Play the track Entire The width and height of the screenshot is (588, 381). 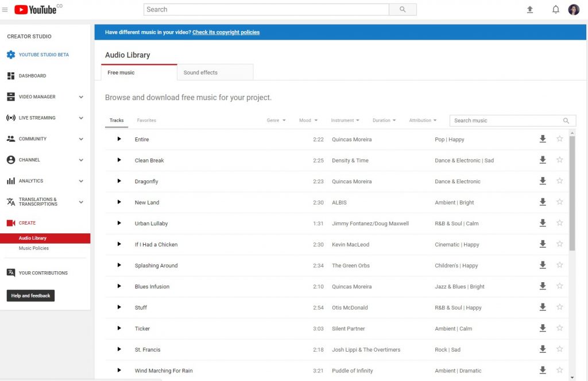click(x=119, y=139)
